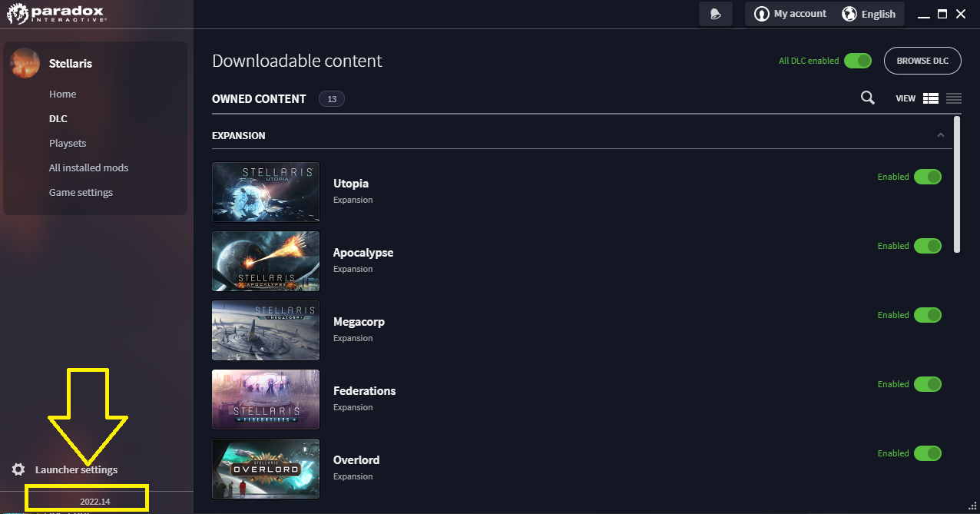The height and width of the screenshot is (514, 980).
Task: Click the Utopia expansion thumbnail
Action: (x=266, y=192)
